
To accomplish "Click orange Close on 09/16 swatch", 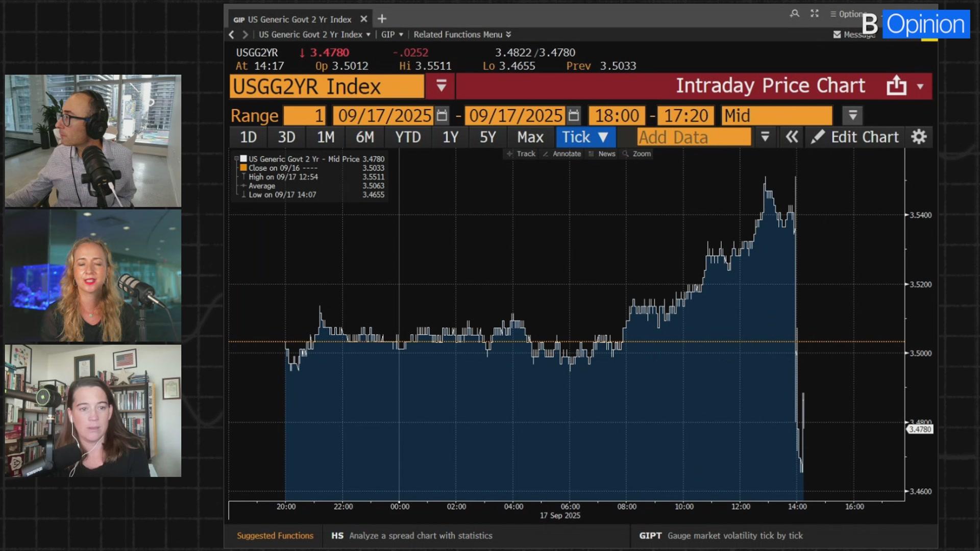I will tap(244, 168).
